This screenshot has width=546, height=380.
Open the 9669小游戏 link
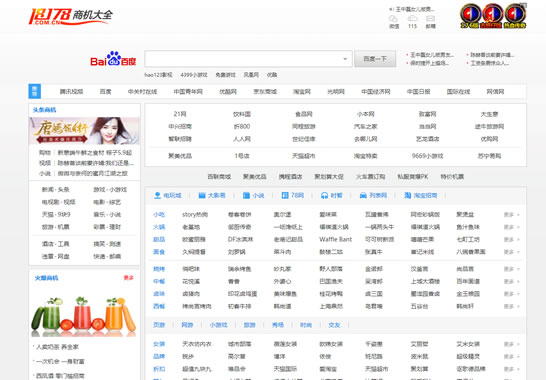click(427, 156)
